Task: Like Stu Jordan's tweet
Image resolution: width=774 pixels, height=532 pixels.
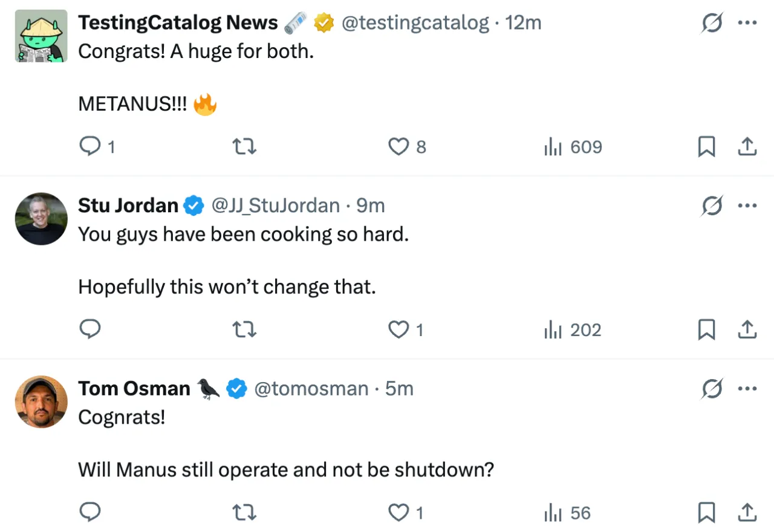Action: pyautogui.click(x=398, y=329)
